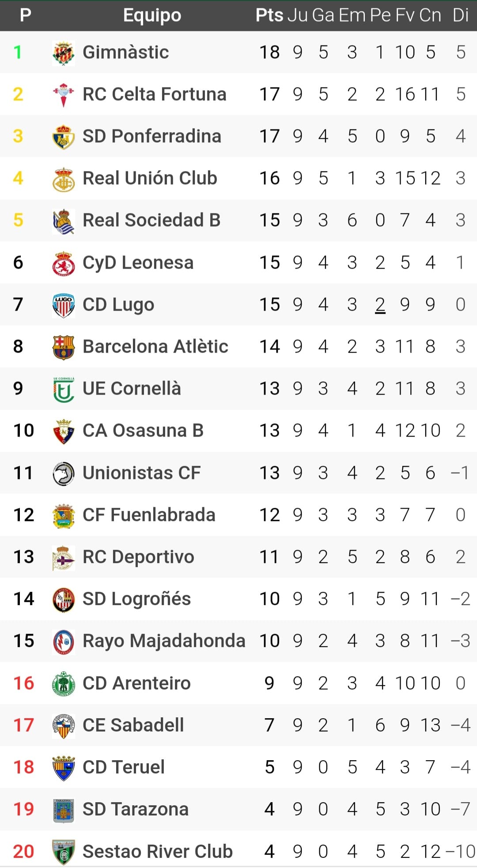477x868 pixels.
Task: Tap the SD Tarazona badge
Action: tap(63, 810)
